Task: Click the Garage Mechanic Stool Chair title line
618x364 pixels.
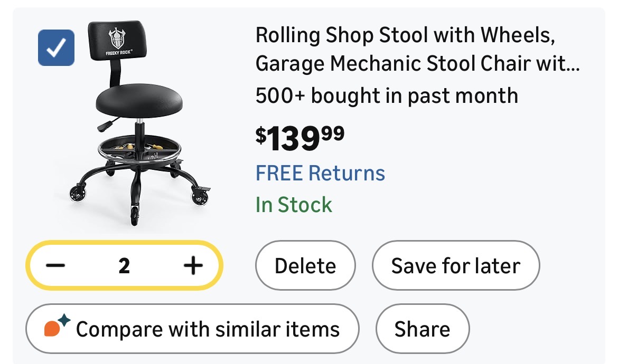Action: point(417,64)
